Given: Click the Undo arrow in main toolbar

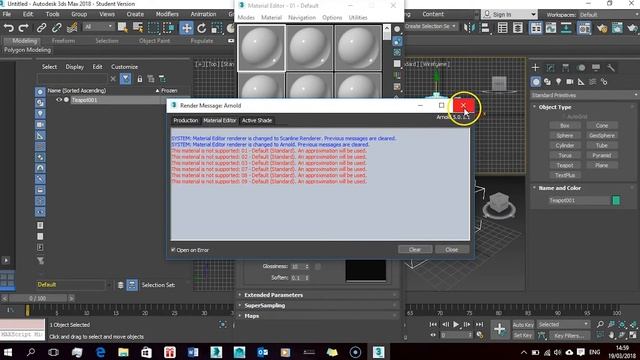Looking at the screenshot, I should click(9, 28).
